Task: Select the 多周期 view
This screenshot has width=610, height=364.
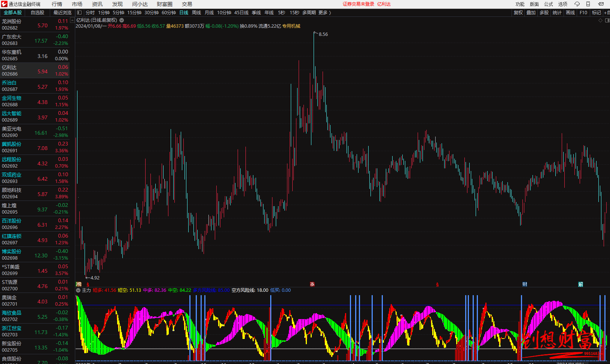Action: 309,13
